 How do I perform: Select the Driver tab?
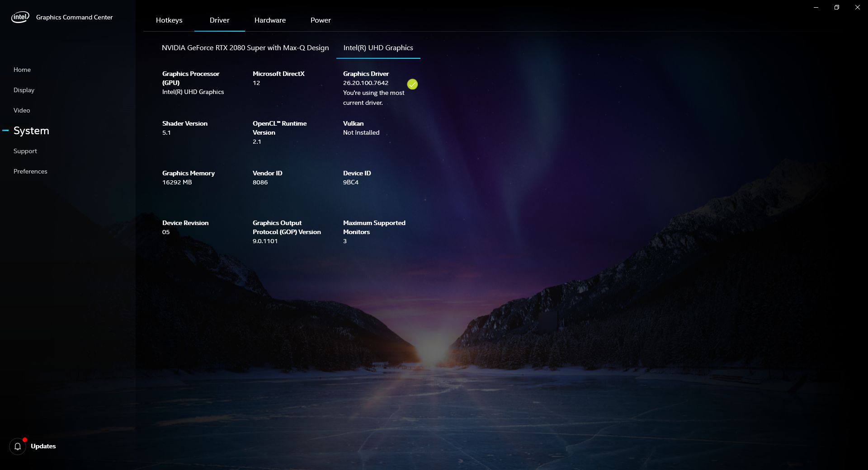point(220,20)
